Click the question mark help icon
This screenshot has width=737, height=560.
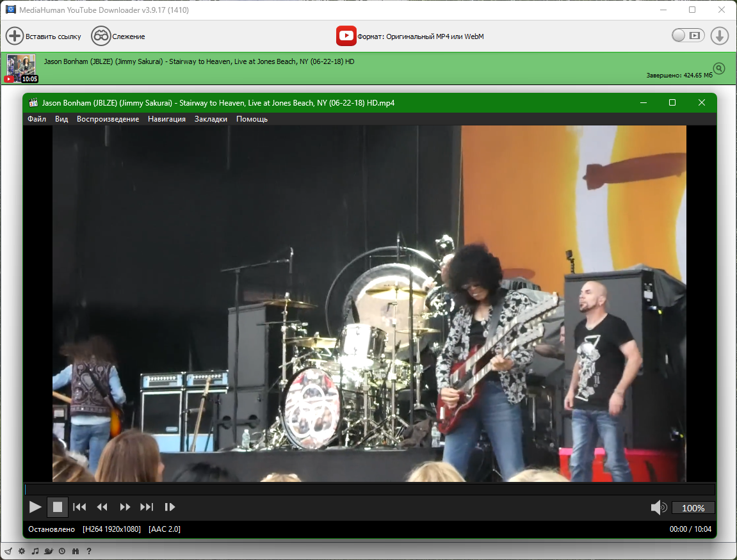pyautogui.click(x=89, y=551)
